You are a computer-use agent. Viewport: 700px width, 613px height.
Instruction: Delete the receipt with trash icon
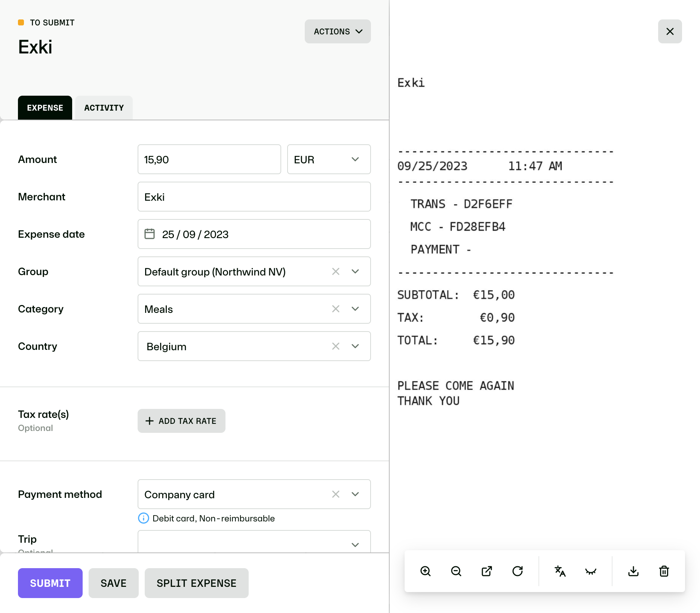tap(664, 571)
